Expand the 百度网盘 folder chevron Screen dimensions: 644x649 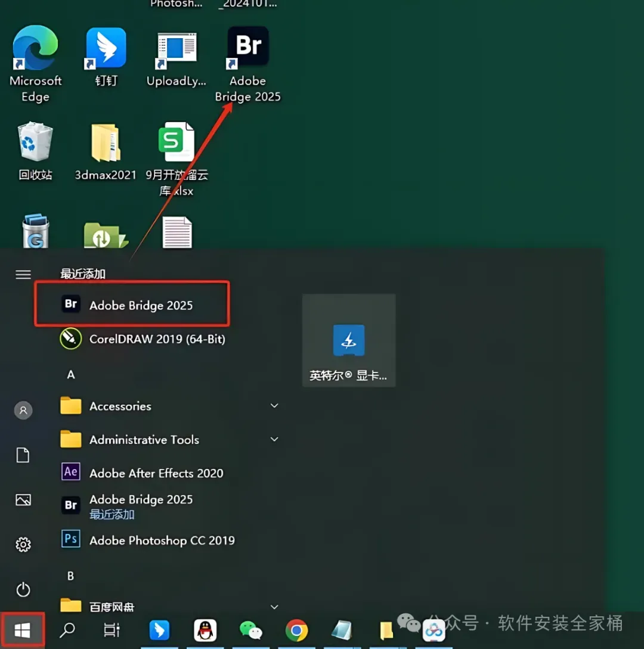point(274,607)
